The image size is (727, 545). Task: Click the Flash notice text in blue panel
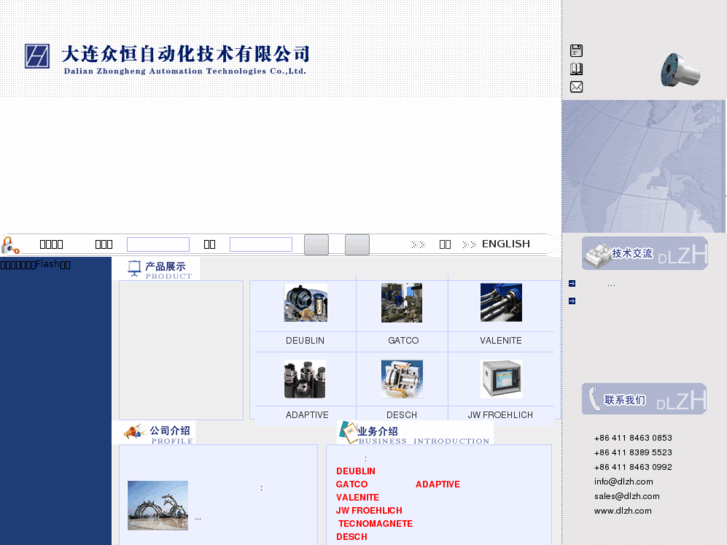click(x=35, y=264)
